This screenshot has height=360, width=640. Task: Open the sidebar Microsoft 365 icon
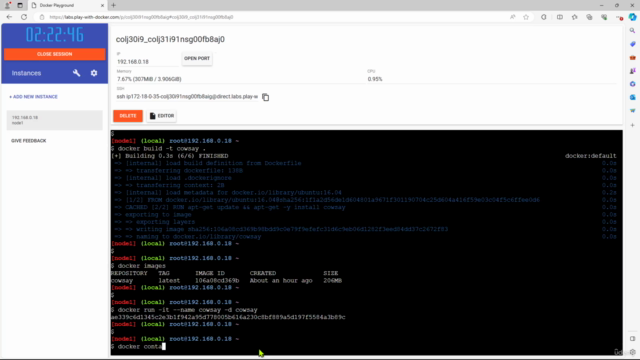(x=633, y=84)
